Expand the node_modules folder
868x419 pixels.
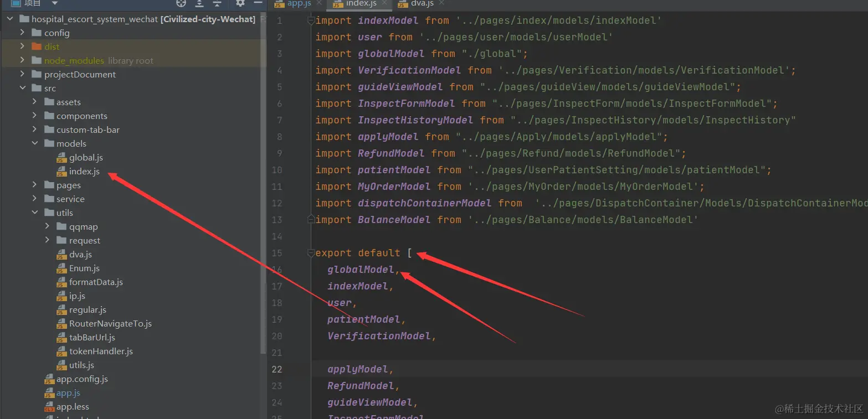click(22, 60)
